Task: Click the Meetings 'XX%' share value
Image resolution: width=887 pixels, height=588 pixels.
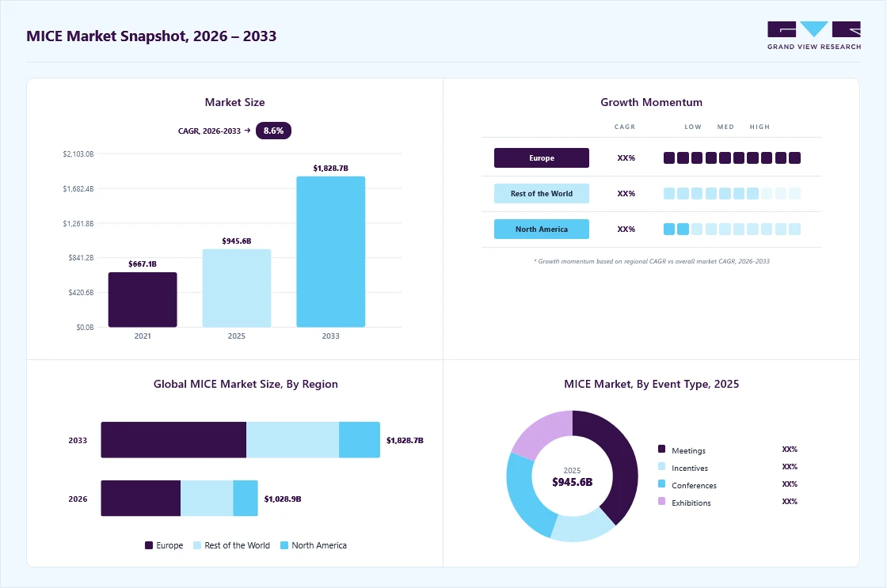Action: click(790, 450)
